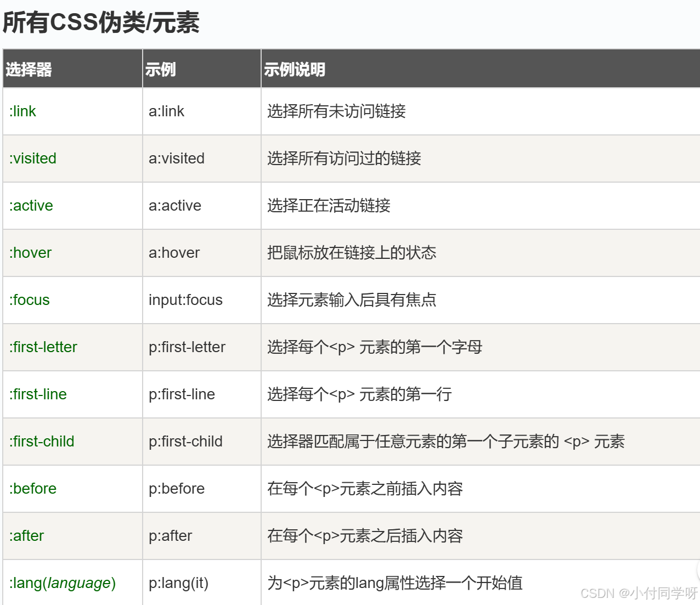The height and width of the screenshot is (605, 700).
Task: Click description about 第一个子元素的 <p> 元素
Action: click(x=446, y=442)
